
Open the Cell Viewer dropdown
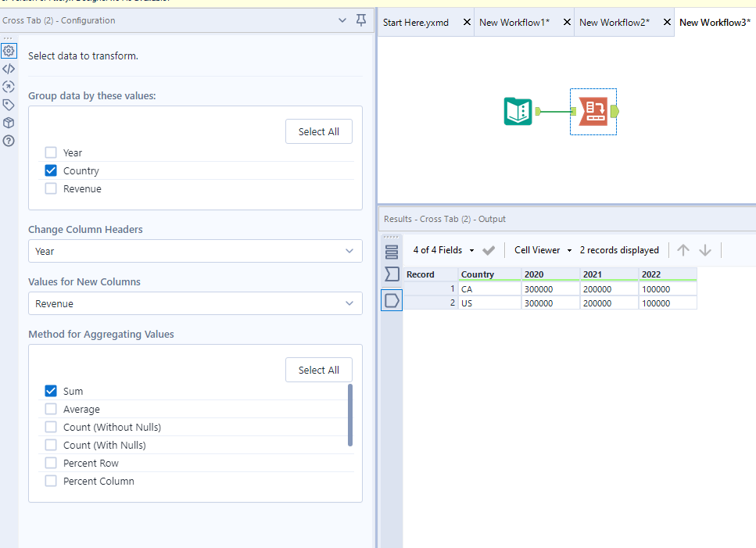pyautogui.click(x=541, y=249)
